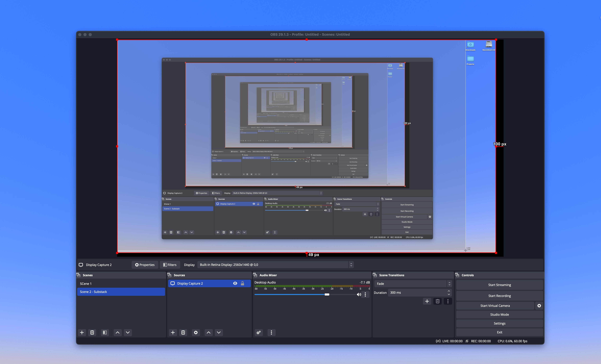Image resolution: width=601 pixels, height=364 pixels.
Task: Increase Duration using the stepper arrows
Action: coord(449,291)
